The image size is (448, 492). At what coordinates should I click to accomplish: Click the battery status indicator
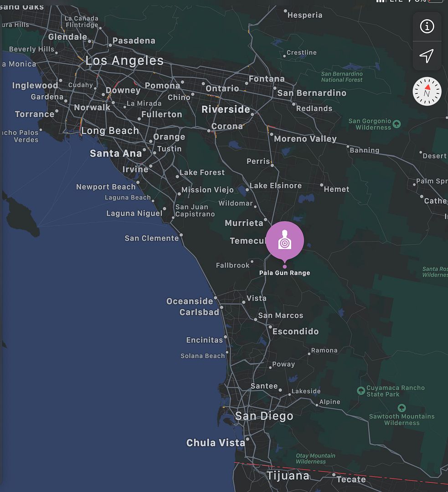coord(436,1)
